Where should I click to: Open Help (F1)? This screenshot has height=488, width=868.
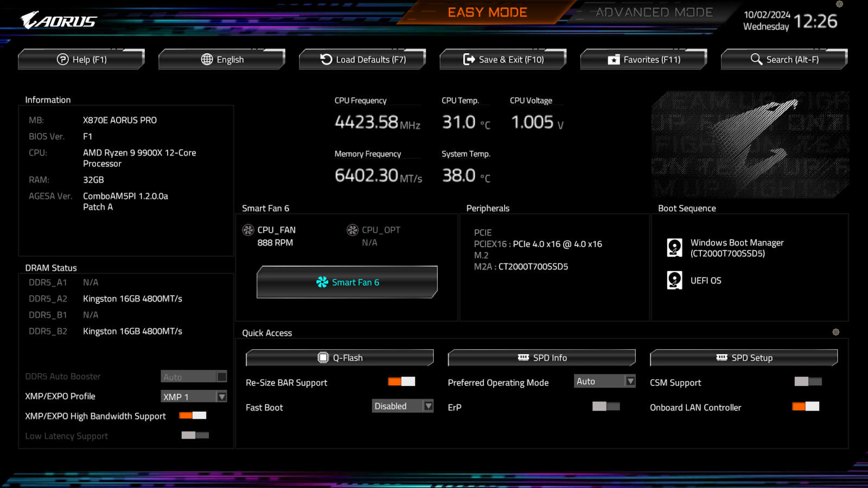click(81, 60)
